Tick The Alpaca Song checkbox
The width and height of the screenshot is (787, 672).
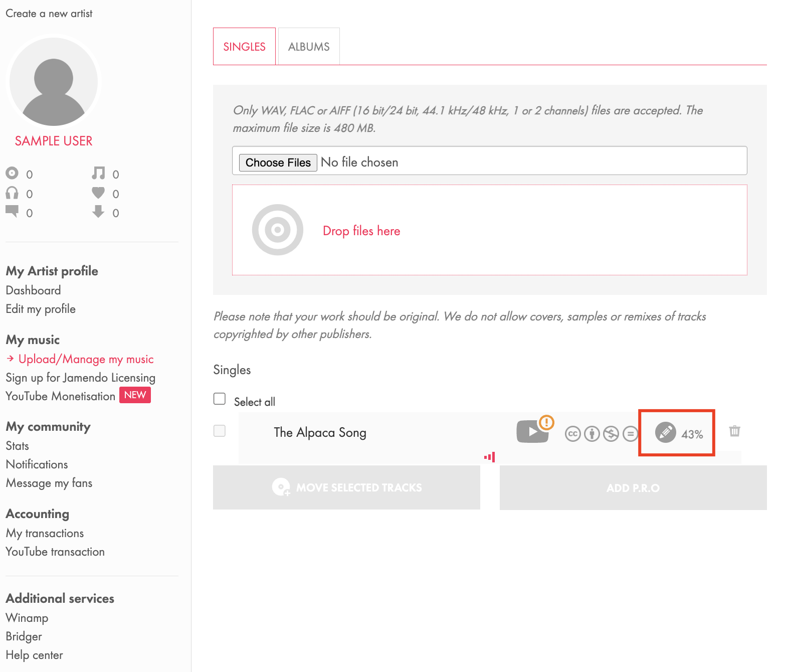(220, 431)
